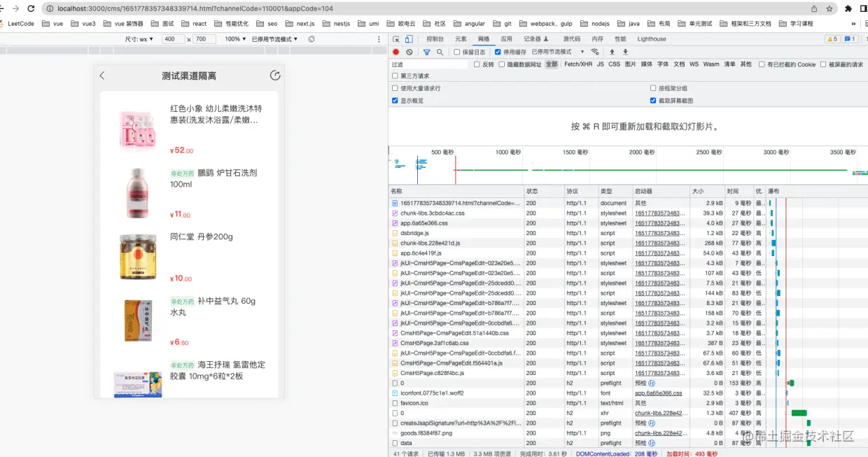Open device toolbar three-dot menu
The width and height of the screenshot is (868, 457).
coord(379,39)
